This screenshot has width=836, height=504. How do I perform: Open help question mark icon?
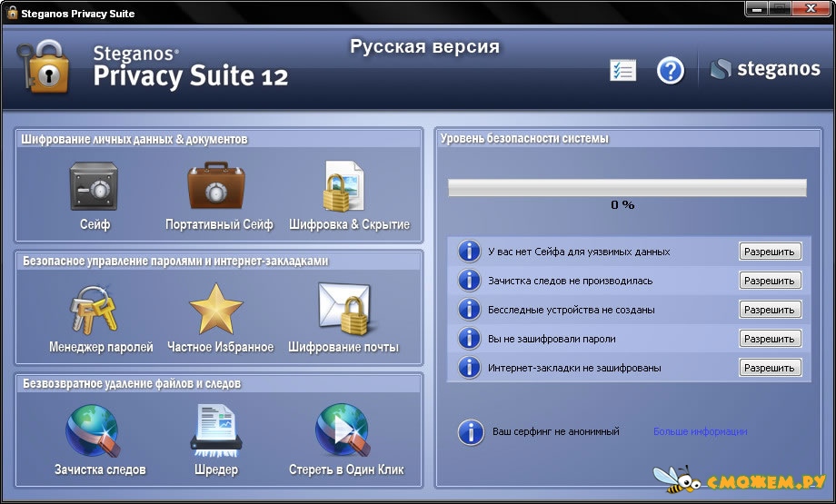point(671,70)
